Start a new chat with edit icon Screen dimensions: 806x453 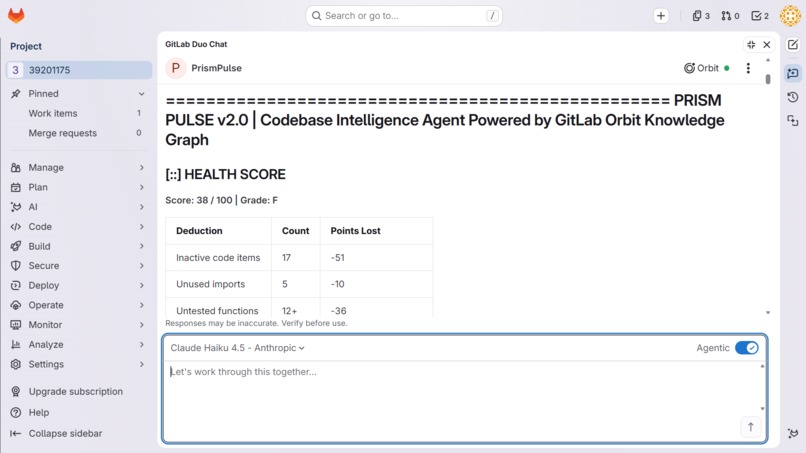coord(793,45)
